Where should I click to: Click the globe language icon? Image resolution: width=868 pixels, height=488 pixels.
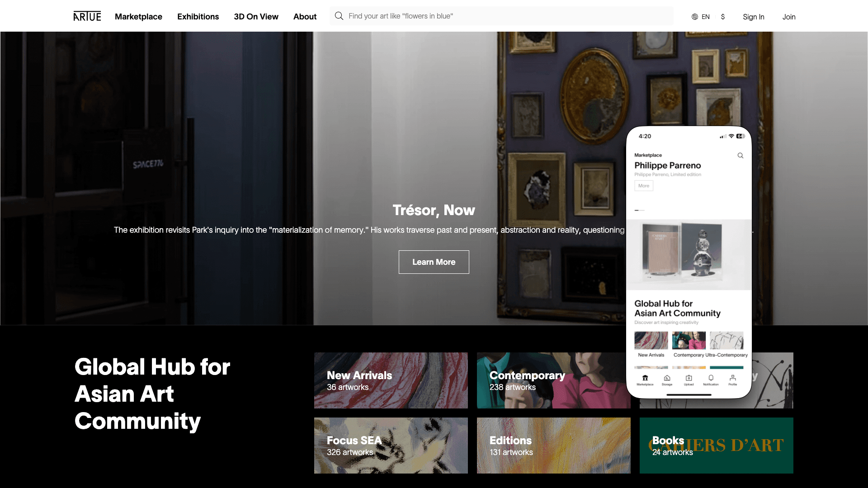coord(695,17)
